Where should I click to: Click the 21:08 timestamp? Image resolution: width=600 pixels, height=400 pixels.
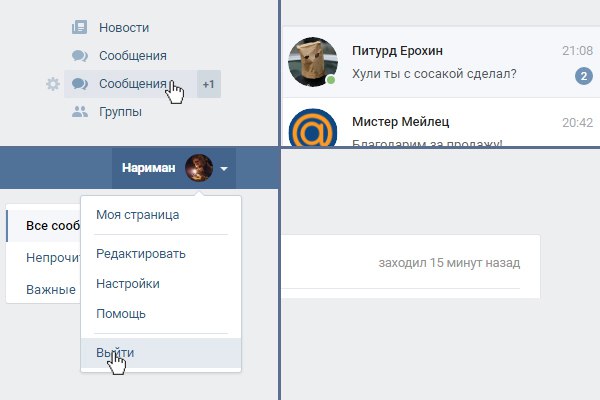[577, 51]
